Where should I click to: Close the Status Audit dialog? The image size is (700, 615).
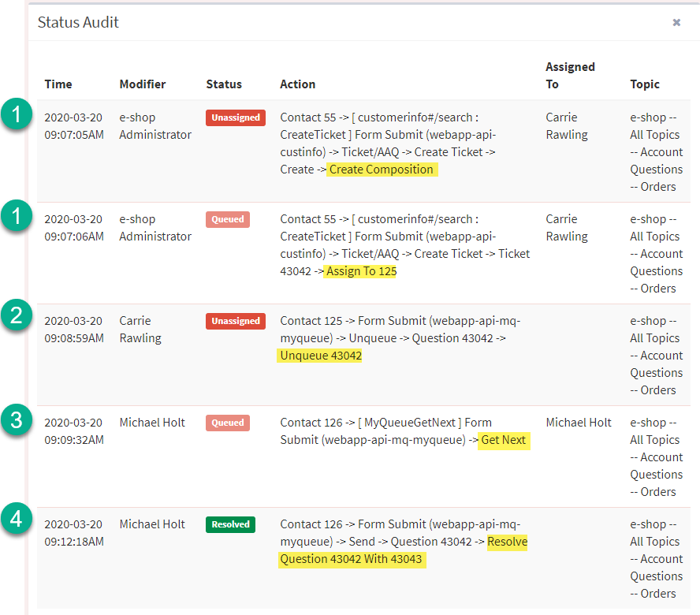[x=676, y=22]
